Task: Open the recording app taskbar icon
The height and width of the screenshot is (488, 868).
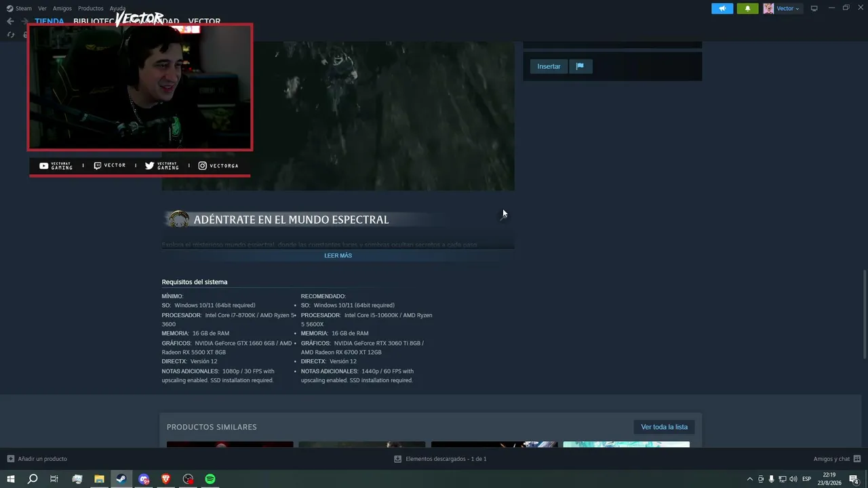Action: coord(189,479)
